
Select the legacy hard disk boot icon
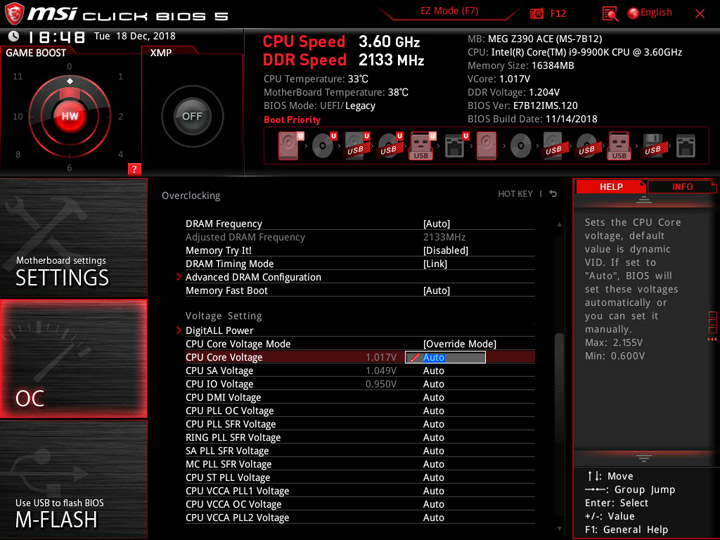pyautogui.click(x=486, y=146)
